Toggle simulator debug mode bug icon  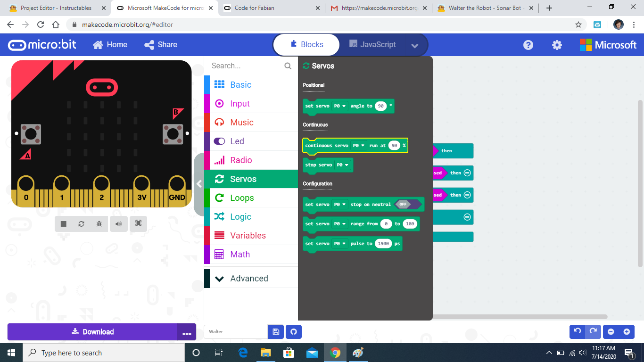[99, 223]
